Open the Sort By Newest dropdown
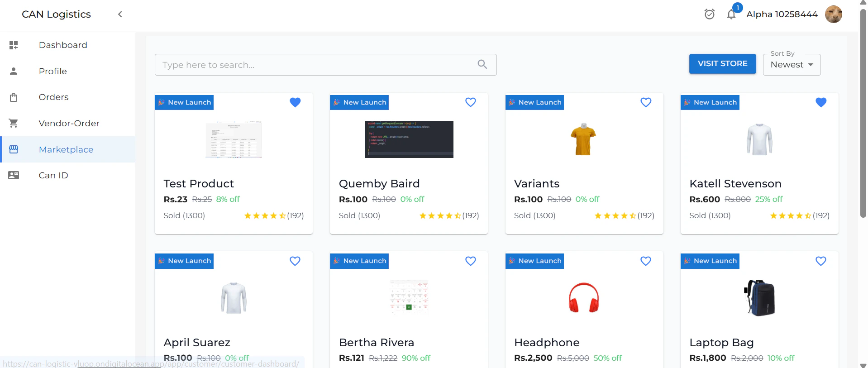Viewport: 868px width, 368px height. click(x=792, y=65)
